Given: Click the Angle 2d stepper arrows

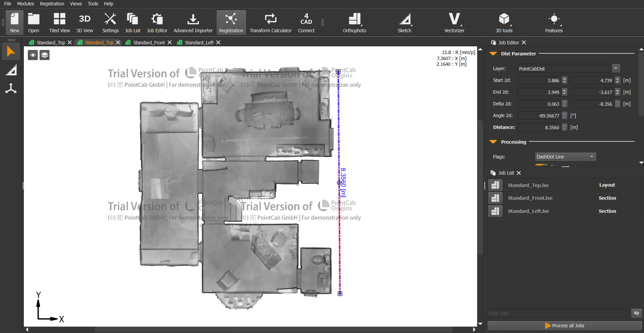Looking at the screenshot, I should coord(564,115).
